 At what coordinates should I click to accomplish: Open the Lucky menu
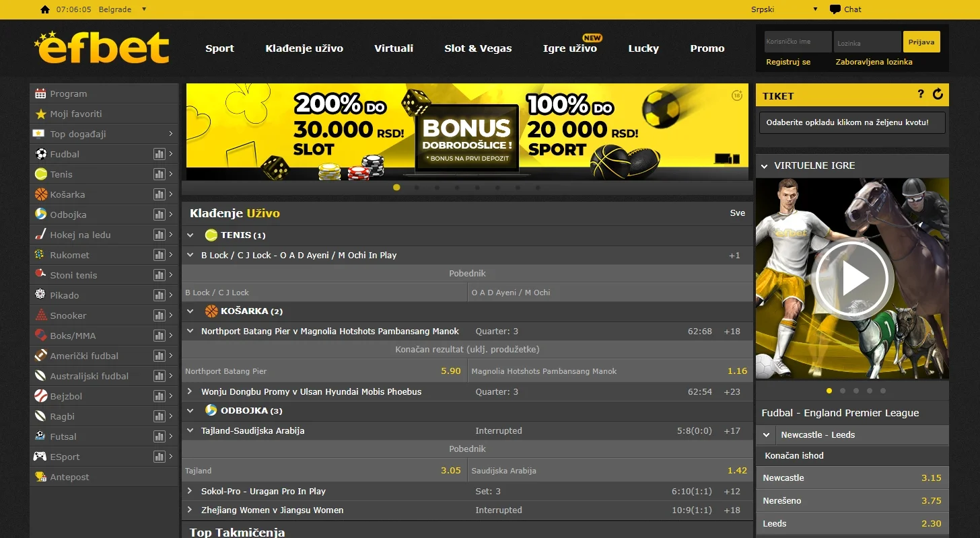pos(643,48)
